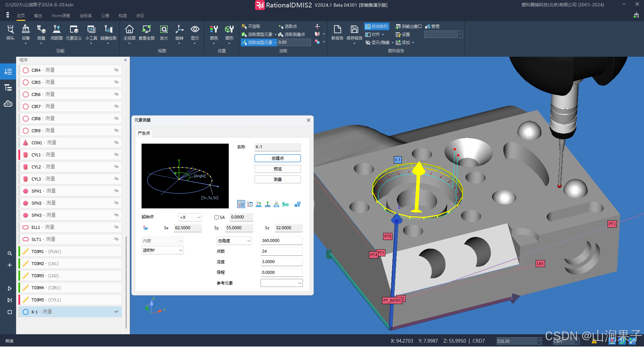Edit the 深度 field showing 3.0000

[x=282, y=262]
